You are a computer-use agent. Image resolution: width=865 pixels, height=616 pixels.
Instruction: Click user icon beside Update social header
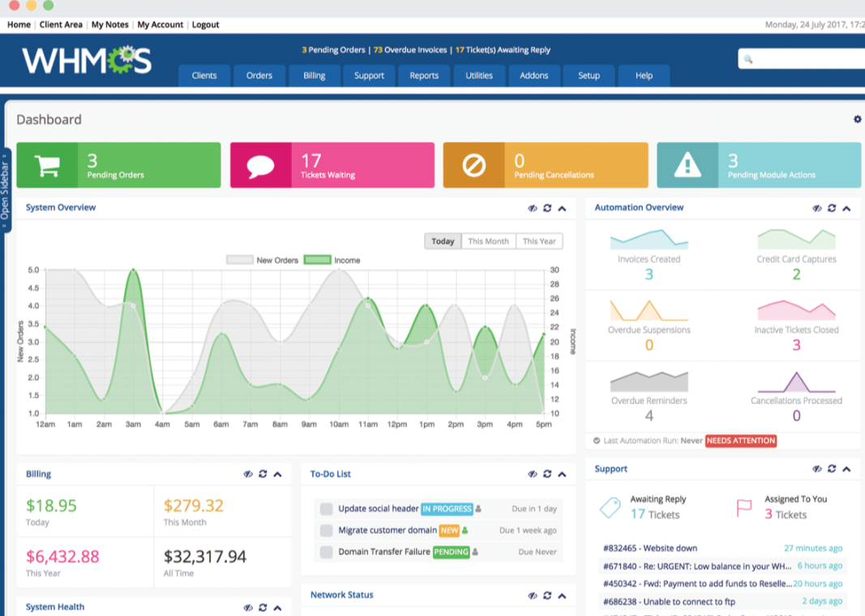pos(478,509)
